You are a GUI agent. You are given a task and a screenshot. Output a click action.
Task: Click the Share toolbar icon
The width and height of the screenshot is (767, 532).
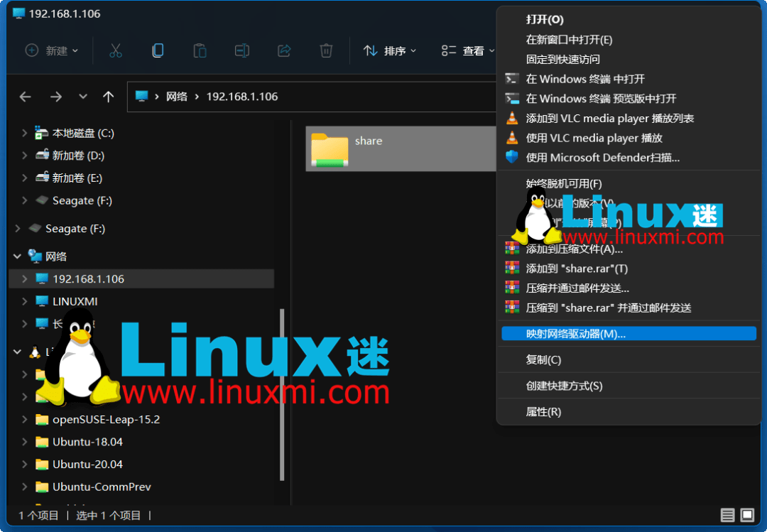[284, 50]
